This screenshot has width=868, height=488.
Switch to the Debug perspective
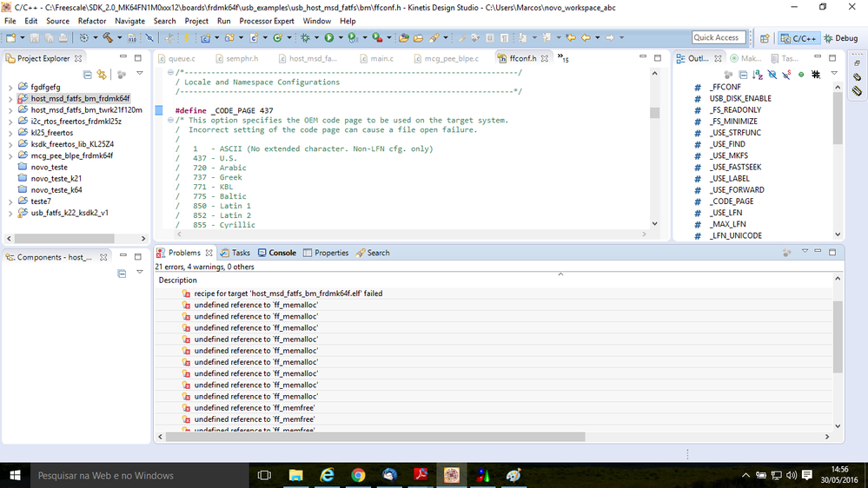841,38
